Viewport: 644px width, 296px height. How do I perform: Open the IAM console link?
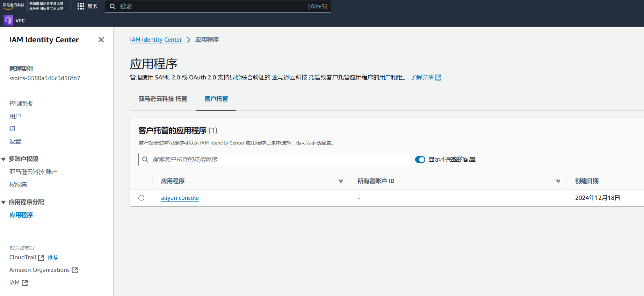pyautogui.click(x=14, y=283)
